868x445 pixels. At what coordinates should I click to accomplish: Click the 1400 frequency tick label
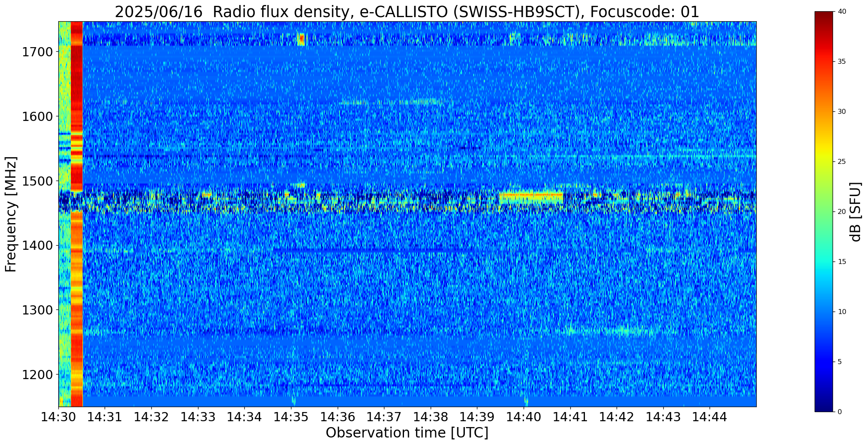point(37,246)
